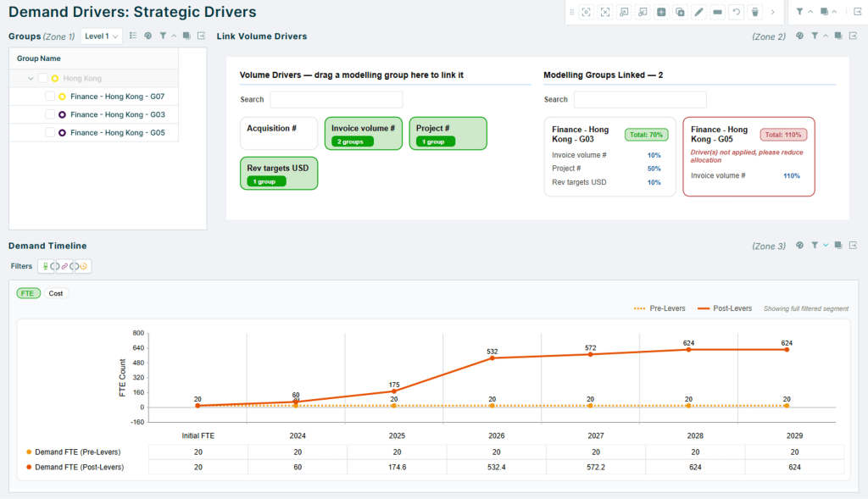The height and width of the screenshot is (499, 868).
Task: Click the 50% Project # allocation in G03
Action: [x=654, y=169]
